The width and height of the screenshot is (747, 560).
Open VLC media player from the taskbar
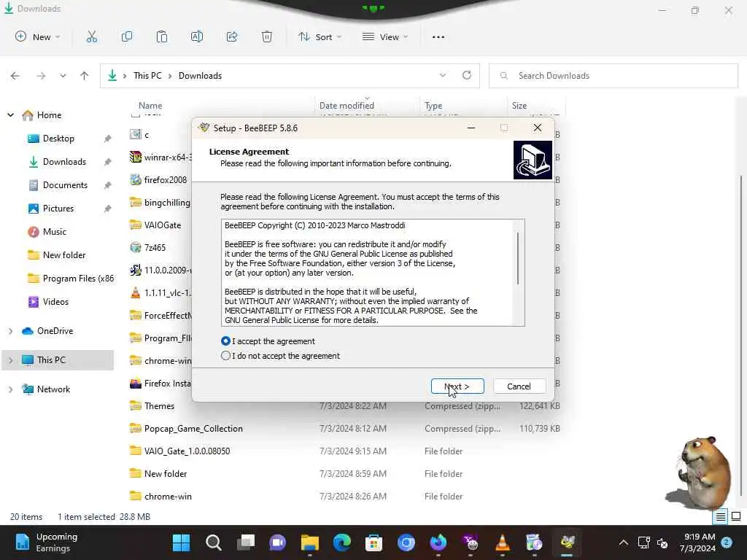502,542
